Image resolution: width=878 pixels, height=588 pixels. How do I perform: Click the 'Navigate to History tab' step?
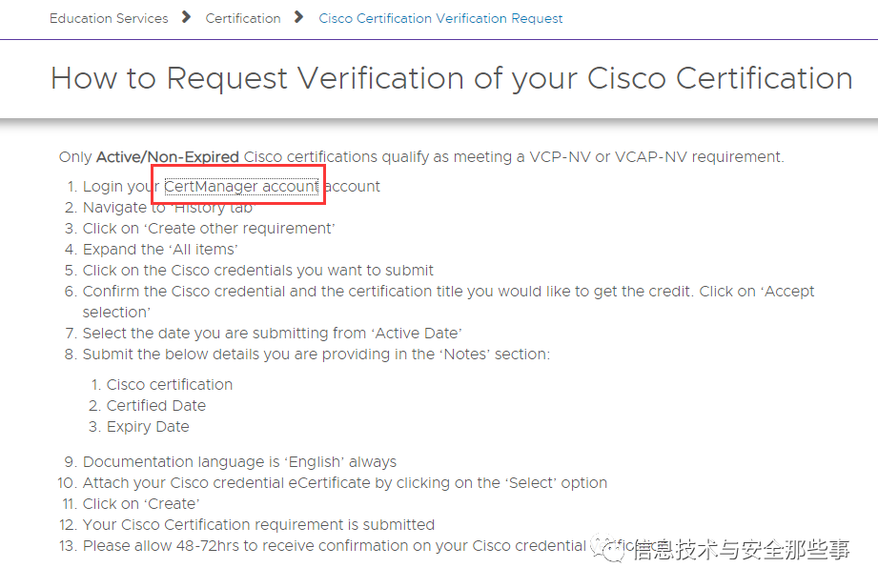pyautogui.click(x=168, y=208)
